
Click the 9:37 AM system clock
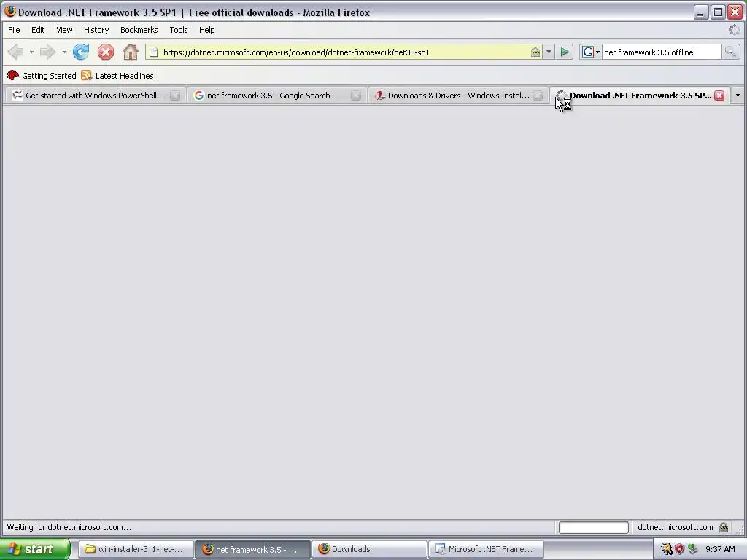(x=720, y=549)
